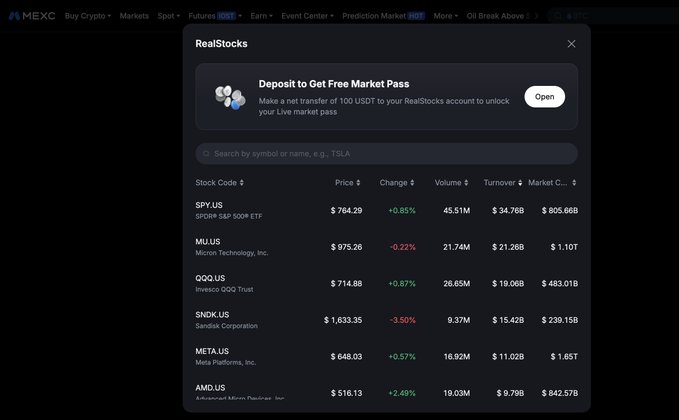This screenshot has height=420, width=679.
Task: Click the AMD.US change +2.49%
Action: click(x=402, y=393)
